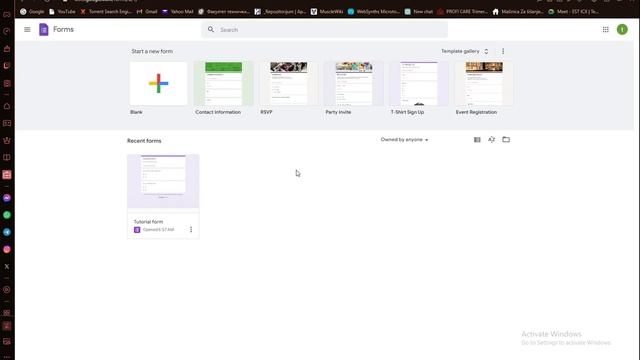Choose the Event Registration template
The width and height of the screenshot is (640, 360).
[x=484, y=83]
